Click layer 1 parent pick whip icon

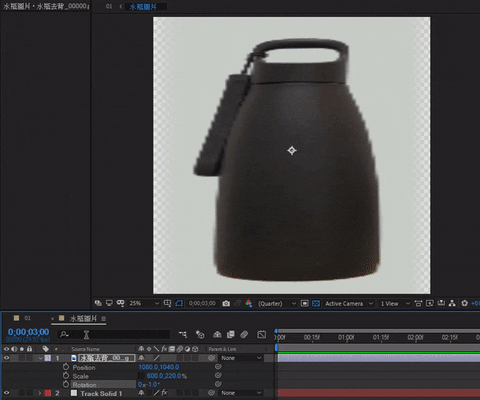point(211,358)
